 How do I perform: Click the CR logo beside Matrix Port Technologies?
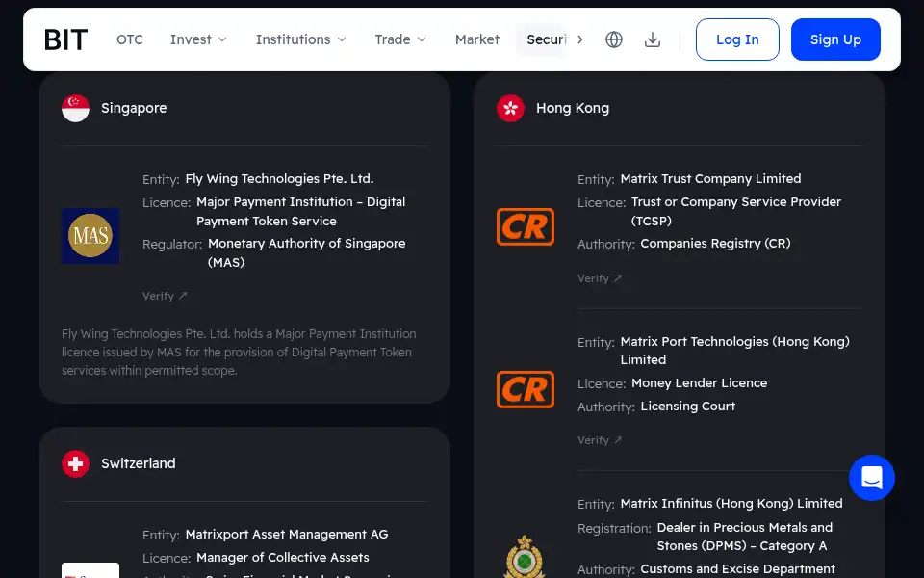pyautogui.click(x=526, y=389)
